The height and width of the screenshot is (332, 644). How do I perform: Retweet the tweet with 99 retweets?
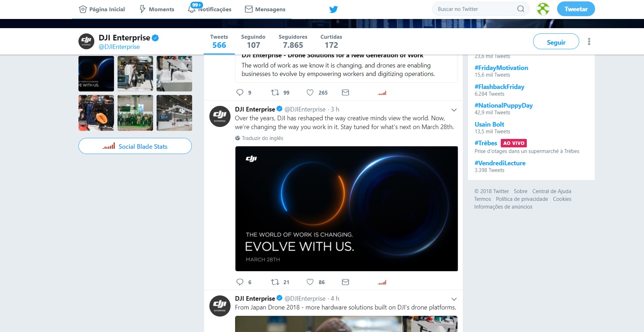[275, 92]
